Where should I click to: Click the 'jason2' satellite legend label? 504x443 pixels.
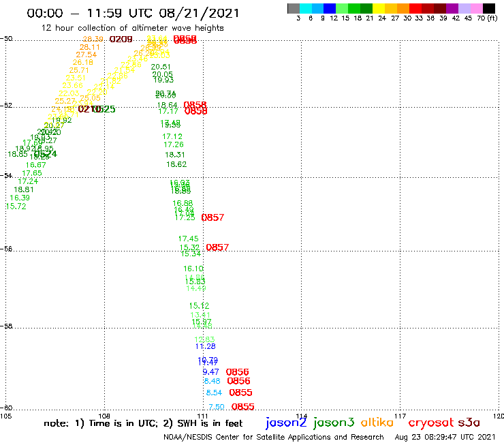pos(286,423)
